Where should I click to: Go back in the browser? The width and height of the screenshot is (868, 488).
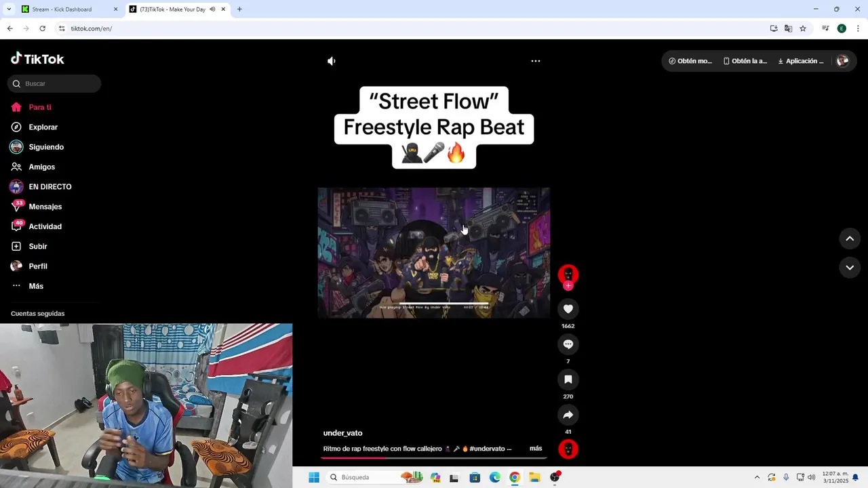(x=9, y=28)
